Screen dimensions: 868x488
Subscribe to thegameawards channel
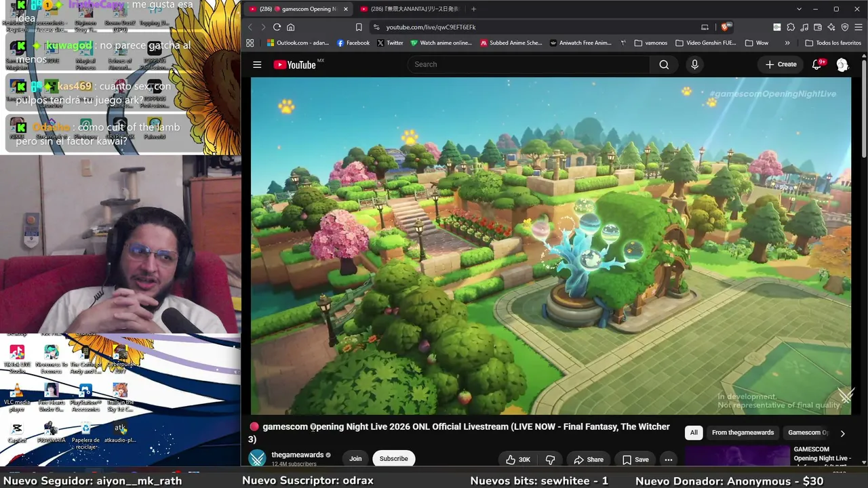(394, 459)
